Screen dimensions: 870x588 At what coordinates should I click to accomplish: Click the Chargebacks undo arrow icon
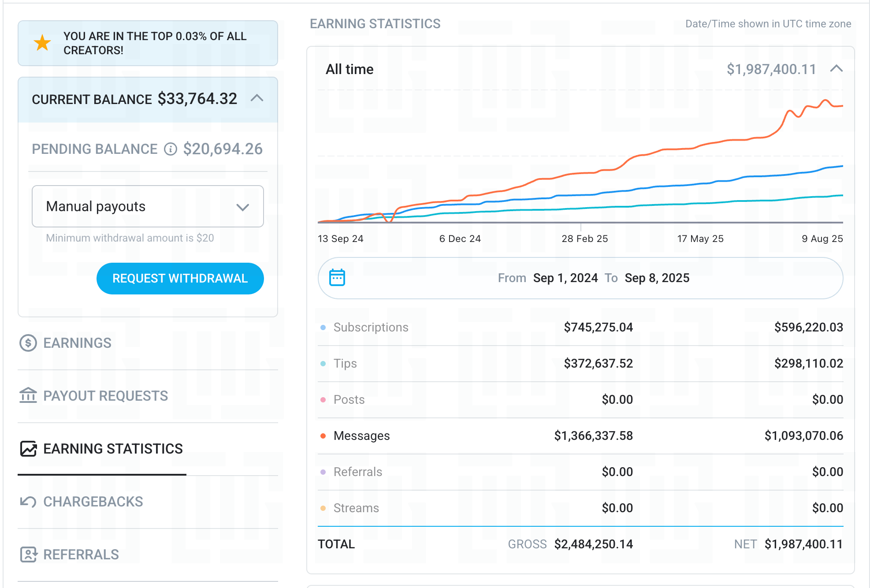click(x=28, y=502)
